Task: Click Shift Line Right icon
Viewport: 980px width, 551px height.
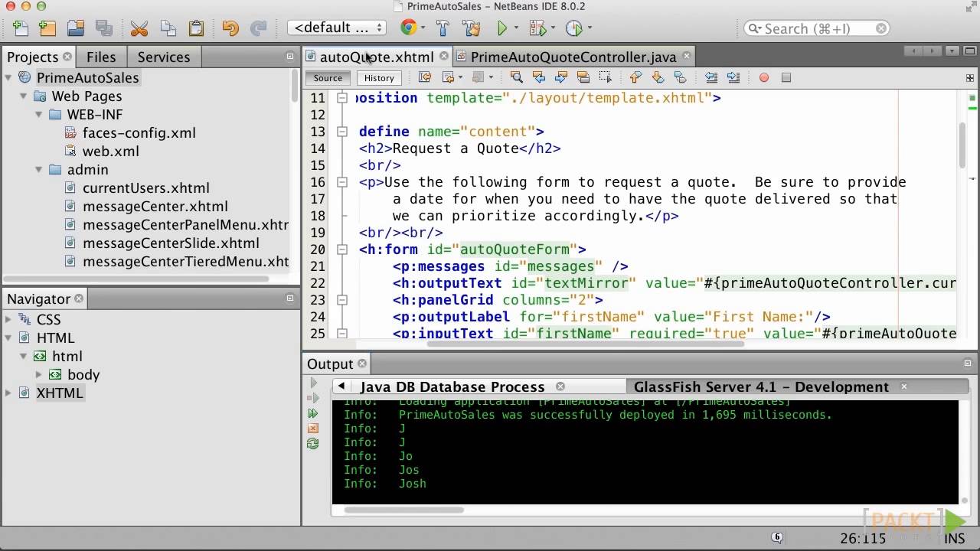Action: [x=733, y=77]
